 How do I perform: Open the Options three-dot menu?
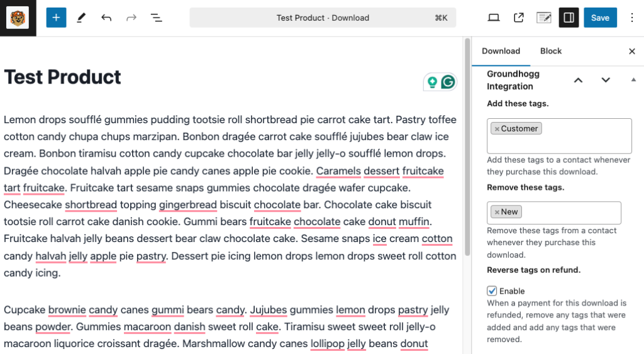pyautogui.click(x=632, y=18)
